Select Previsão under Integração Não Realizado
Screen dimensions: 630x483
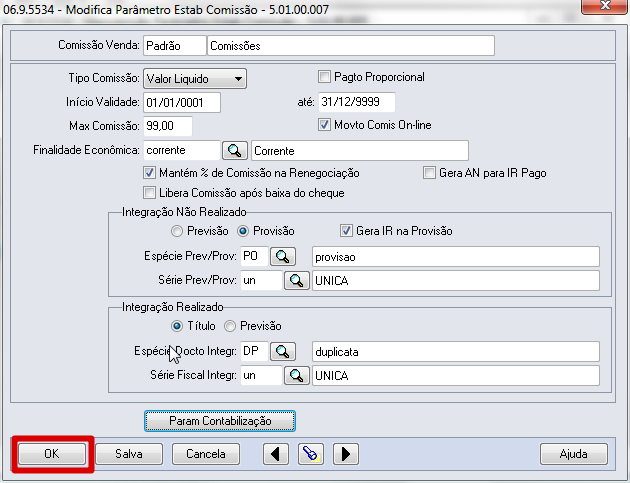click(176, 231)
